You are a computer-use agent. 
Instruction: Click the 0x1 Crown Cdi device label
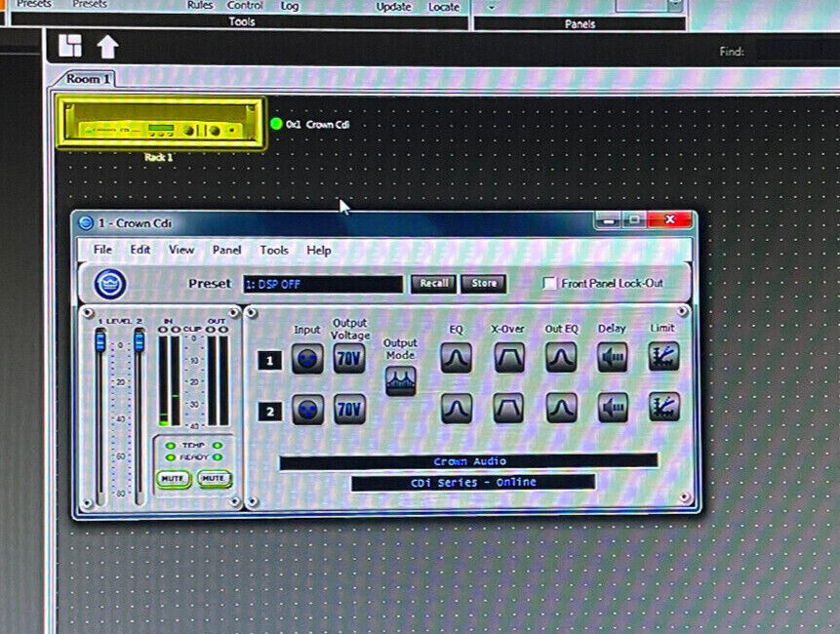pyautogui.click(x=317, y=124)
